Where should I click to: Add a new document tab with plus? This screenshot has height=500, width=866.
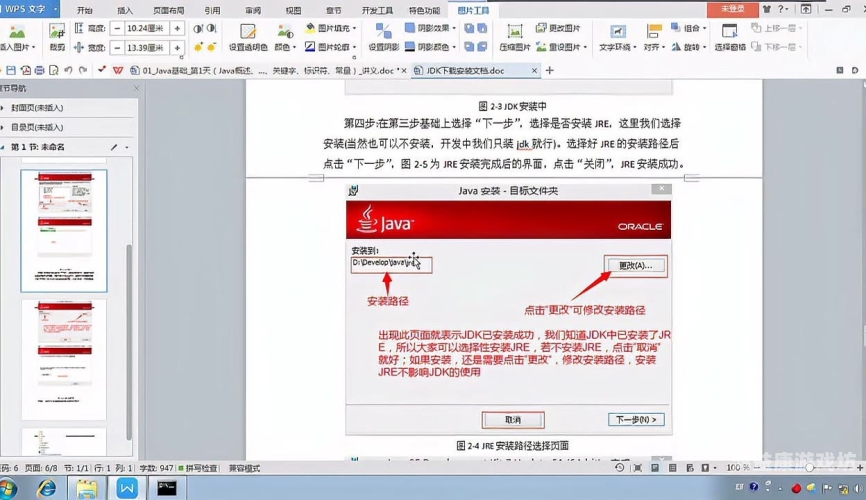coord(550,70)
